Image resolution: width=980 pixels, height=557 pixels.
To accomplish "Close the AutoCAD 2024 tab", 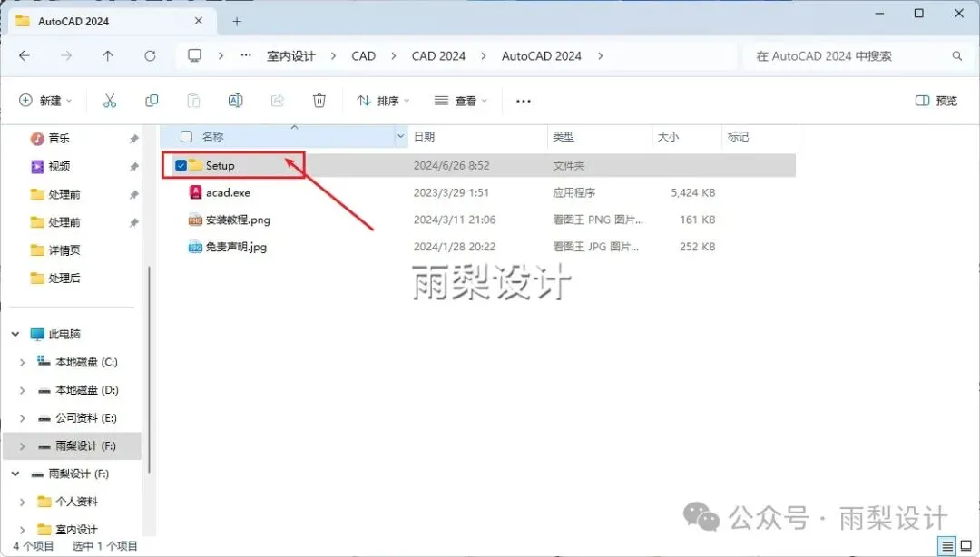I will click(198, 21).
